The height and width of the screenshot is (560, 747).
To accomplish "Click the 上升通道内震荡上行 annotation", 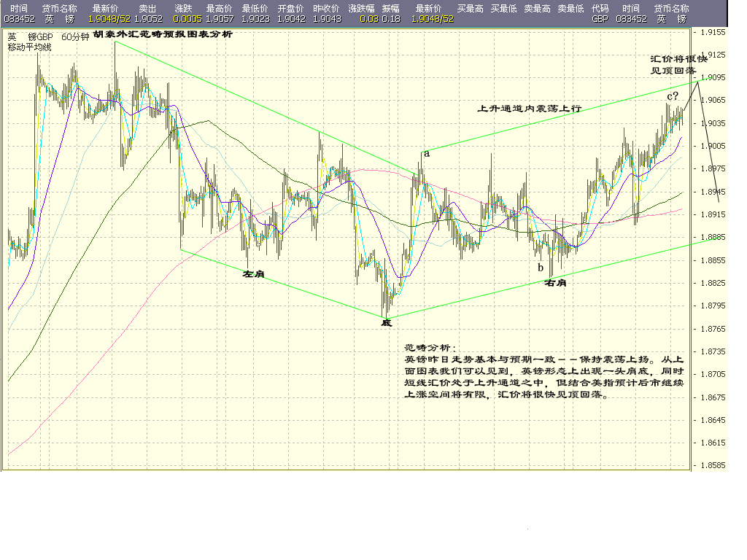I will [530, 109].
